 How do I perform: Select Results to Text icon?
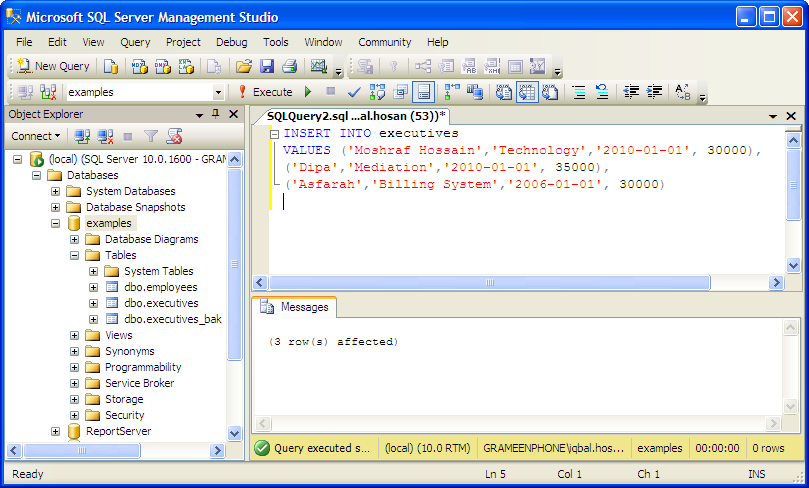[504, 92]
